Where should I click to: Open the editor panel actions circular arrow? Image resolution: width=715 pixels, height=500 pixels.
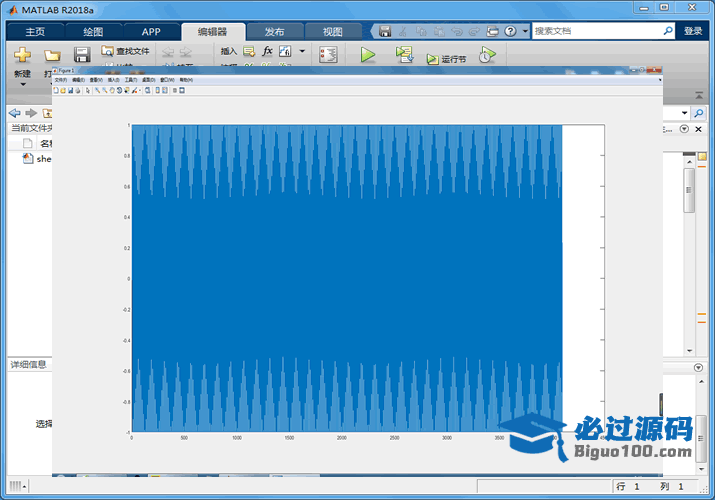tap(684, 129)
